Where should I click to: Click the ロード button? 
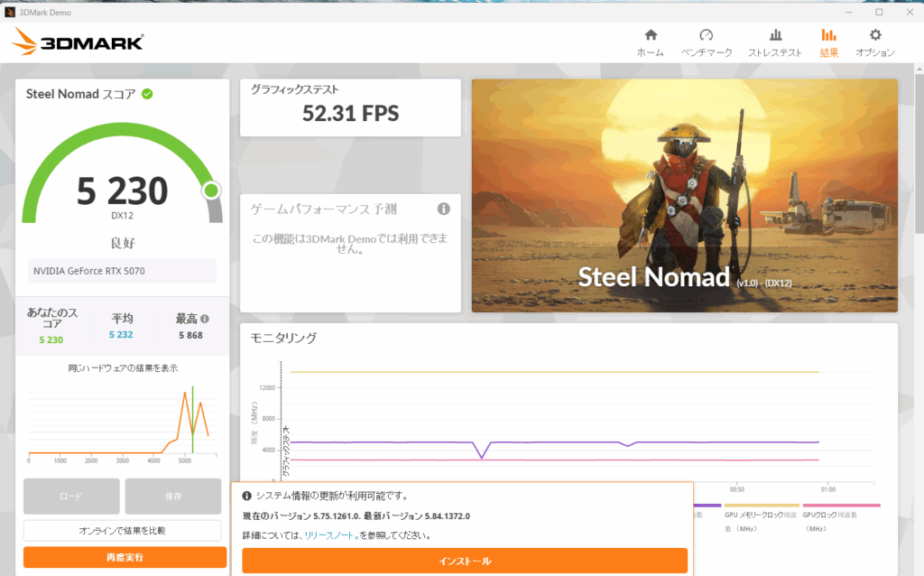(x=71, y=497)
